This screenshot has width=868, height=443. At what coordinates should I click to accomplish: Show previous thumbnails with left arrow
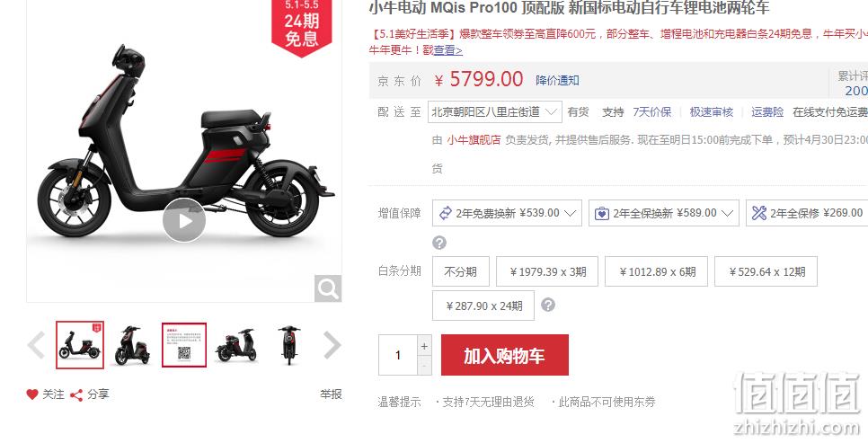[36, 344]
